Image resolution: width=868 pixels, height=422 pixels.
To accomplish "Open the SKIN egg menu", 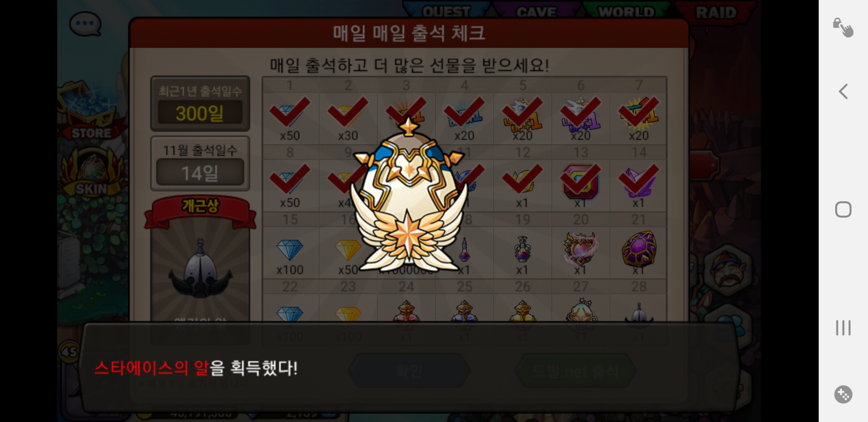I will click(x=91, y=172).
